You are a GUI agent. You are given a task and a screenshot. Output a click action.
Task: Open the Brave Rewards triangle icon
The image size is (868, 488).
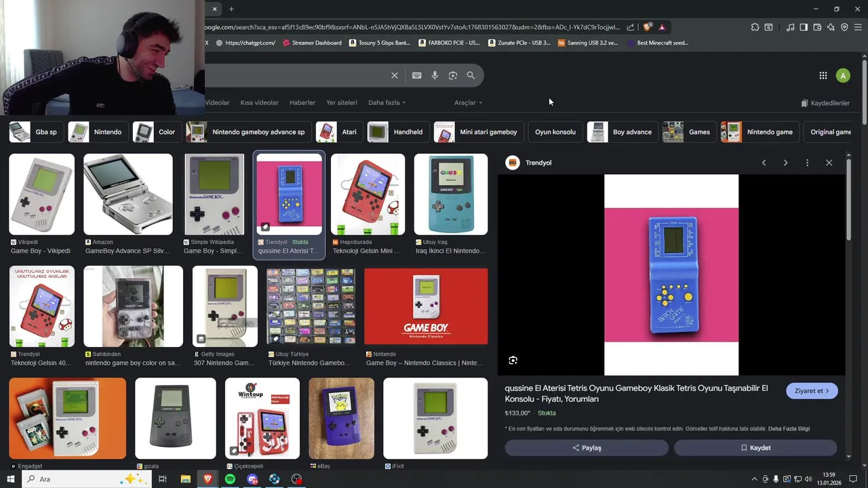[x=662, y=27]
